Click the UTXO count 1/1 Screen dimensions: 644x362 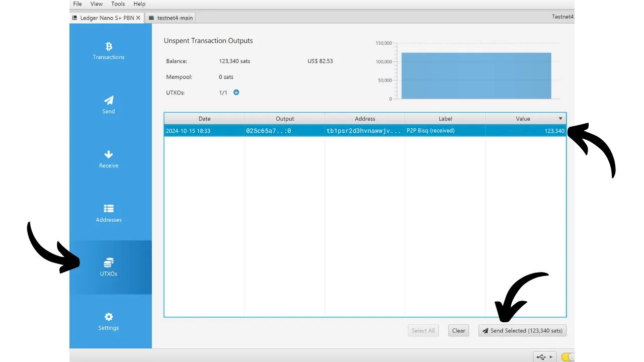[223, 93]
